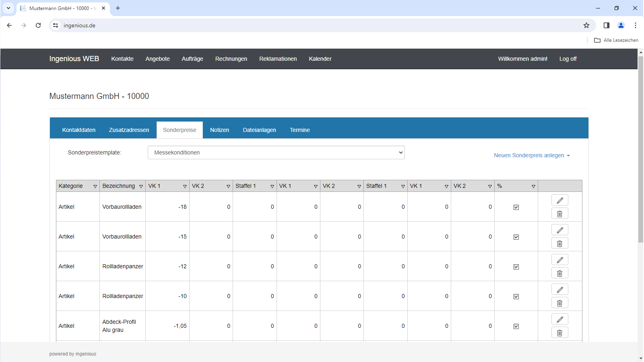The width and height of the screenshot is (644, 362).
Task: Click the page vertical scrollbar thumb
Action: click(x=641, y=149)
